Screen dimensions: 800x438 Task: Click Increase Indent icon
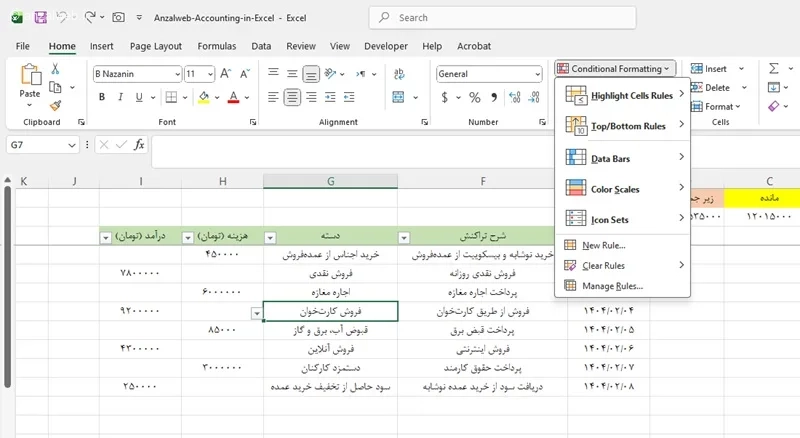click(349, 97)
